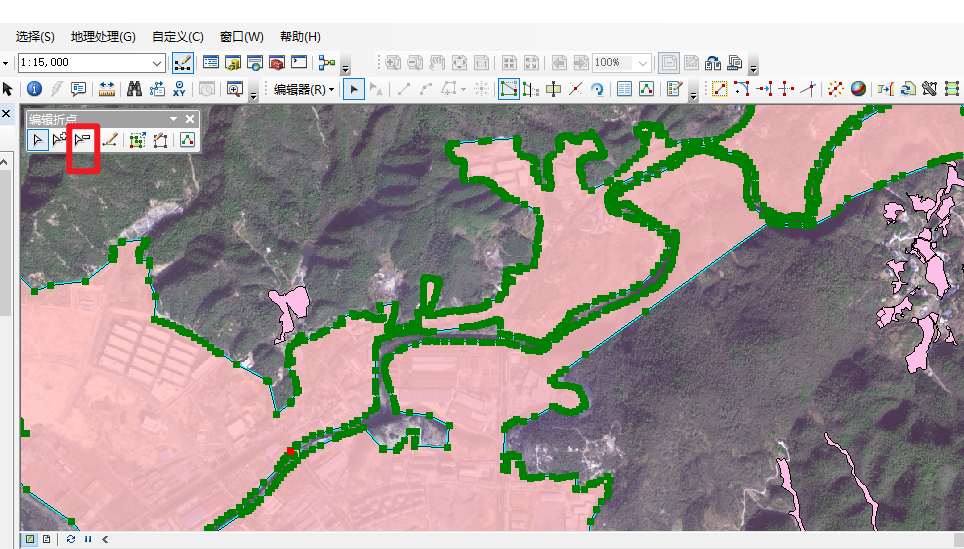
Task: Open the magnifier viewer window tool
Action: click(235, 89)
